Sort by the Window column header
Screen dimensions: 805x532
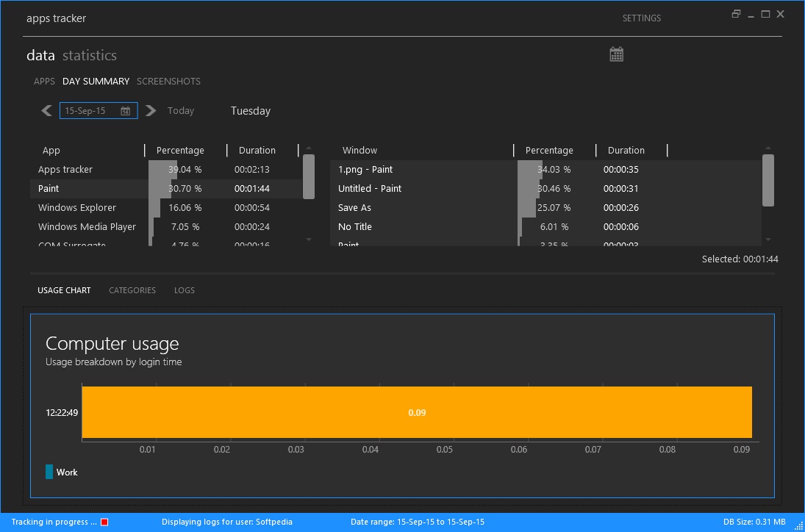point(360,151)
